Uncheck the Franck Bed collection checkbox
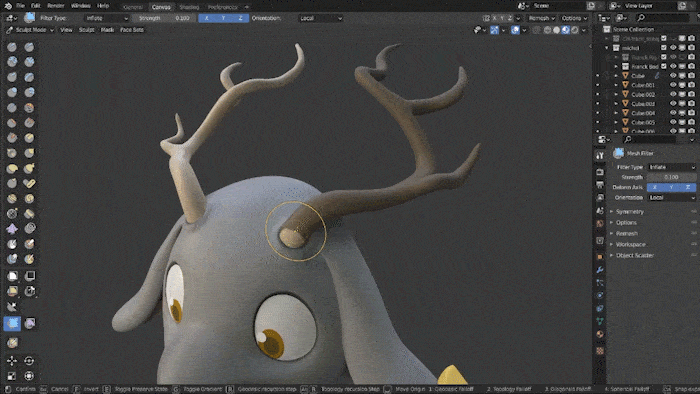The width and height of the screenshot is (700, 394). pyautogui.click(x=664, y=66)
